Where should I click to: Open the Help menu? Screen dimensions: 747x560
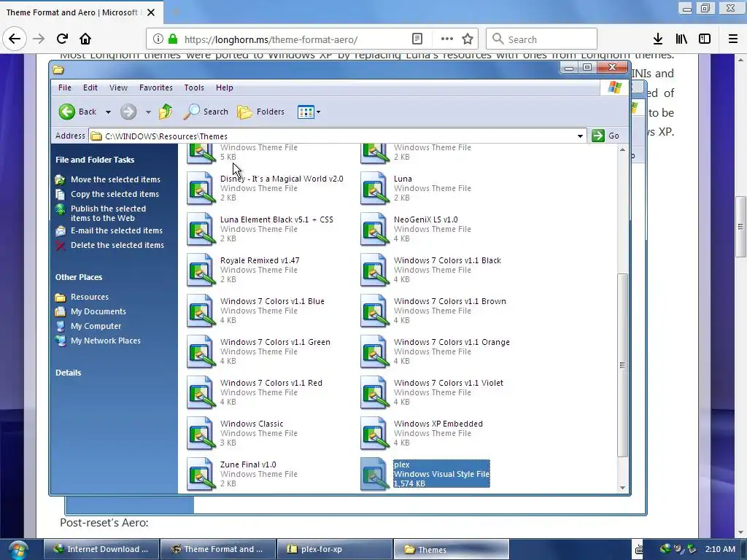click(x=225, y=87)
